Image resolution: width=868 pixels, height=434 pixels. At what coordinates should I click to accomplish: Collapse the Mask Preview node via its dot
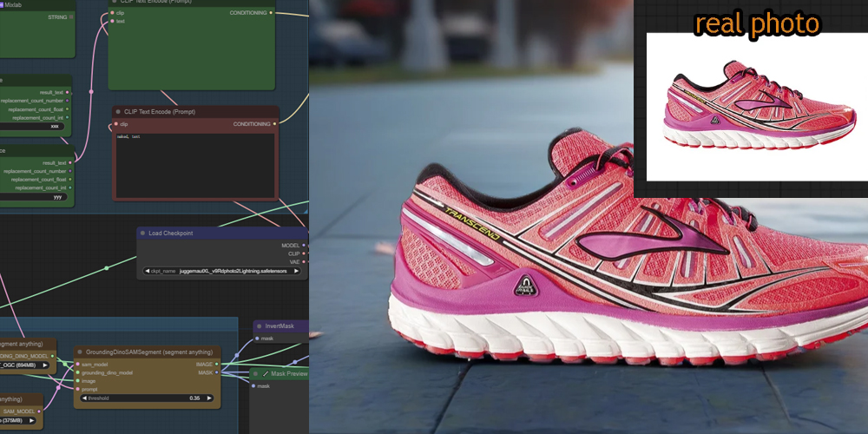pos(256,373)
